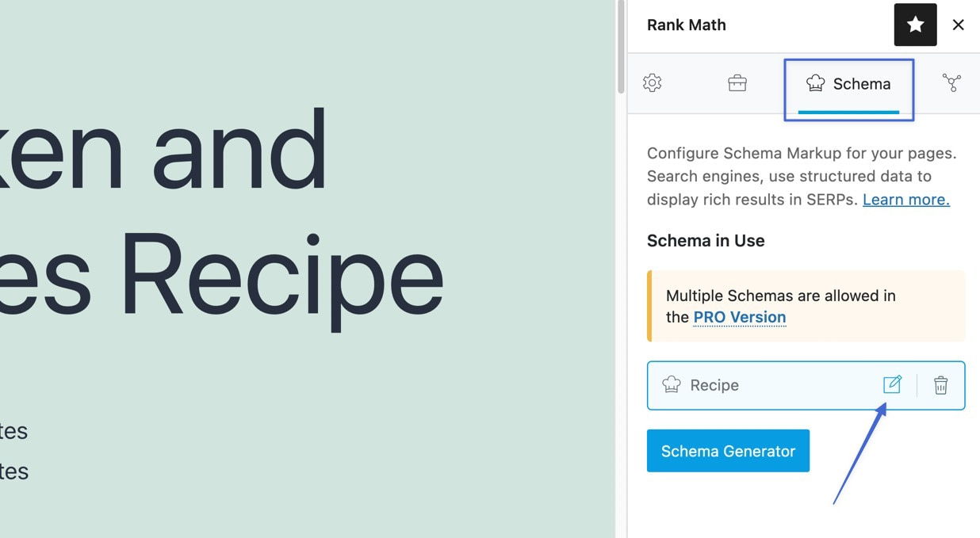Open the Rank Math panel menu header

tap(686, 25)
